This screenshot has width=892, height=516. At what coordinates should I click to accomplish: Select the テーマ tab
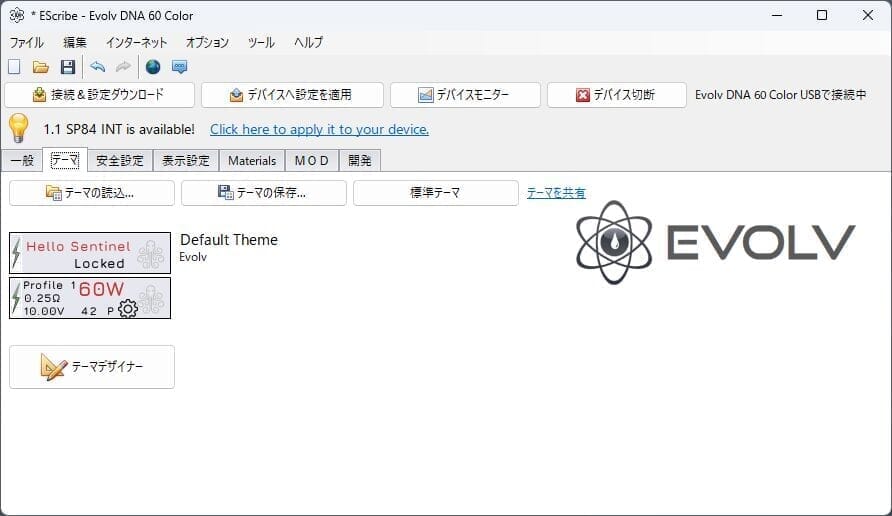click(65, 160)
